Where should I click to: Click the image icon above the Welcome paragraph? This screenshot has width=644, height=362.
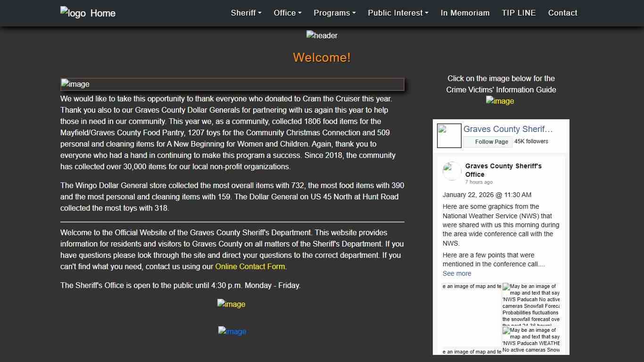coord(75,84)
